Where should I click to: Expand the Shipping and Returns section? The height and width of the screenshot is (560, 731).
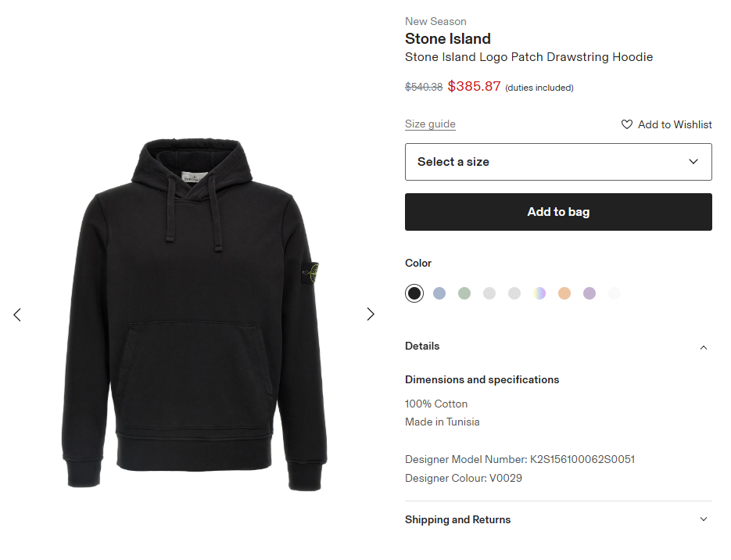tap(703, 519)
